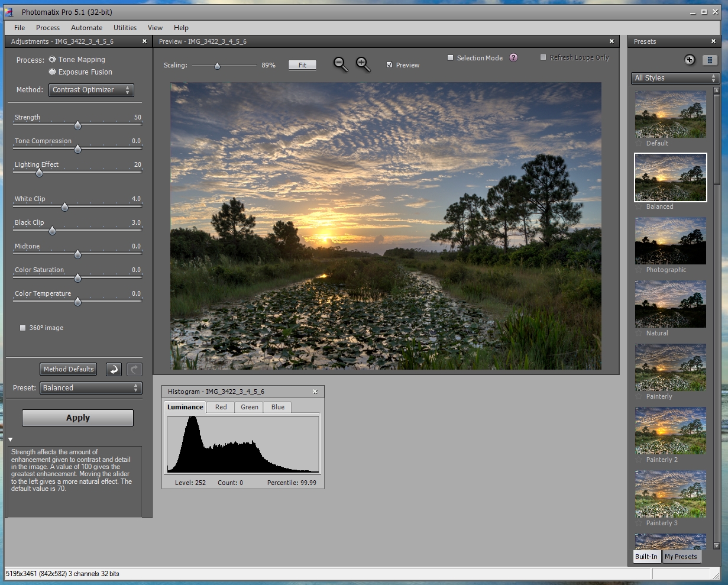Open the File menu

pyautogui.click(x=20, y=28)
